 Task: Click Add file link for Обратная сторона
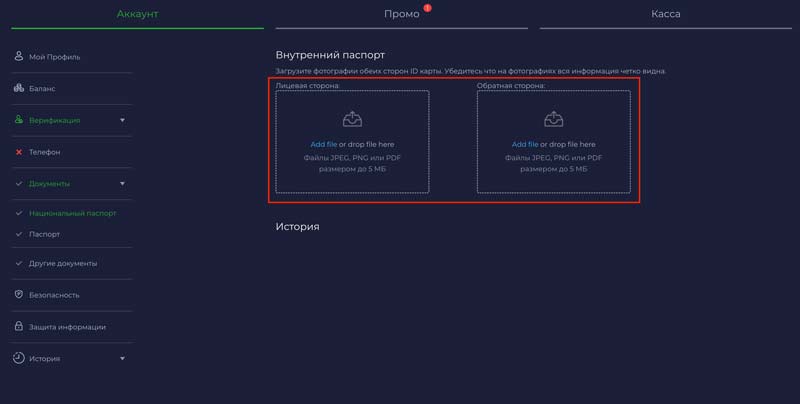(x=525, y=144)
